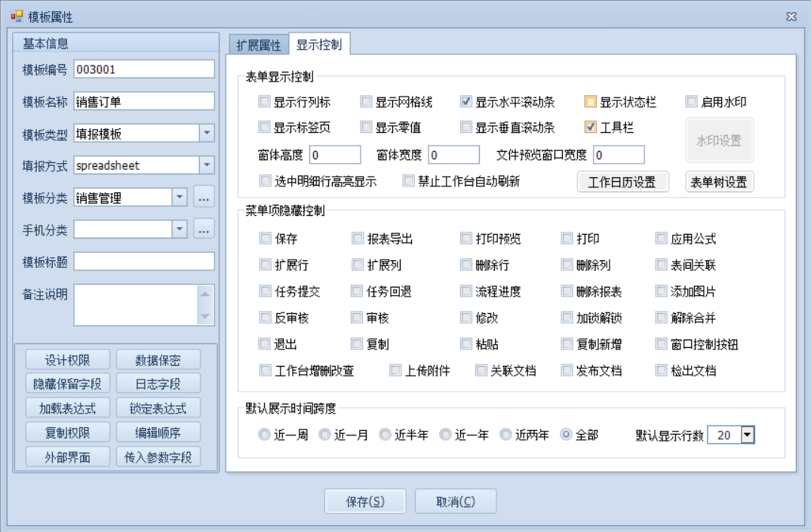The height and width of the screenshot is (532, 811).
Task: Tick the 打印预览 menu hide checkbox
Action: coord(466,239)
